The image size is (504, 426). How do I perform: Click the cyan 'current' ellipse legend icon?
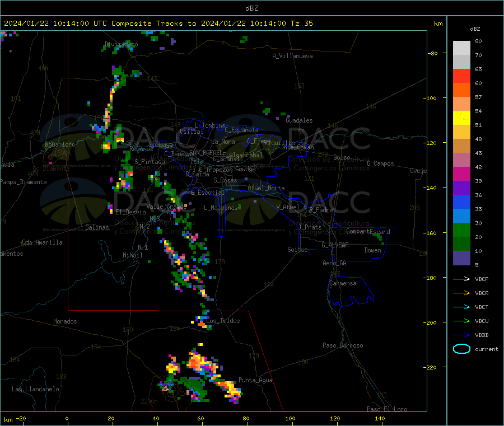click(x=461, y=349)
